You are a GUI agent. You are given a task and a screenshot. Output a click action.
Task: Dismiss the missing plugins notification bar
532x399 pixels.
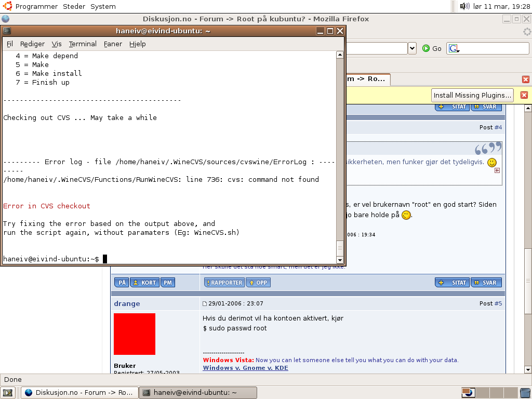click(x=524, y=95)
